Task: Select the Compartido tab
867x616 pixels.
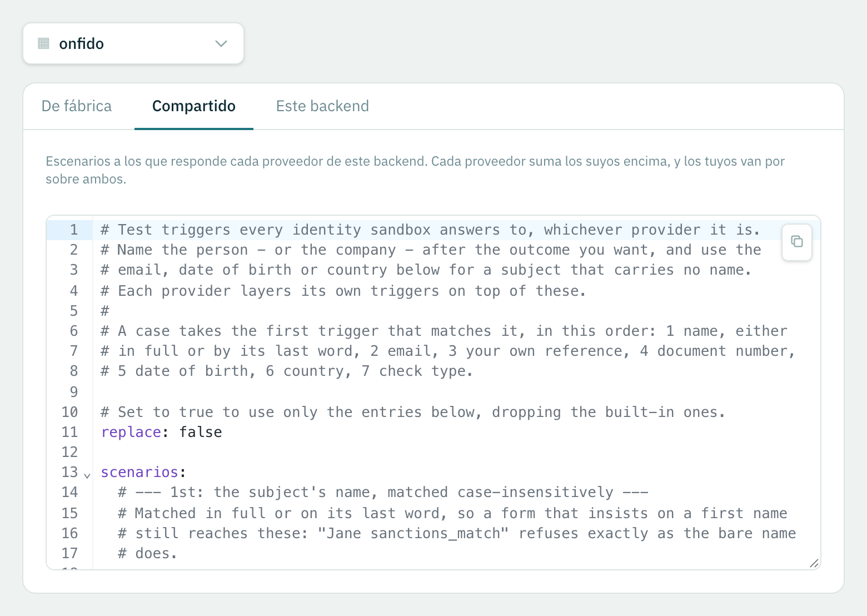Action: tap(194, 106)
